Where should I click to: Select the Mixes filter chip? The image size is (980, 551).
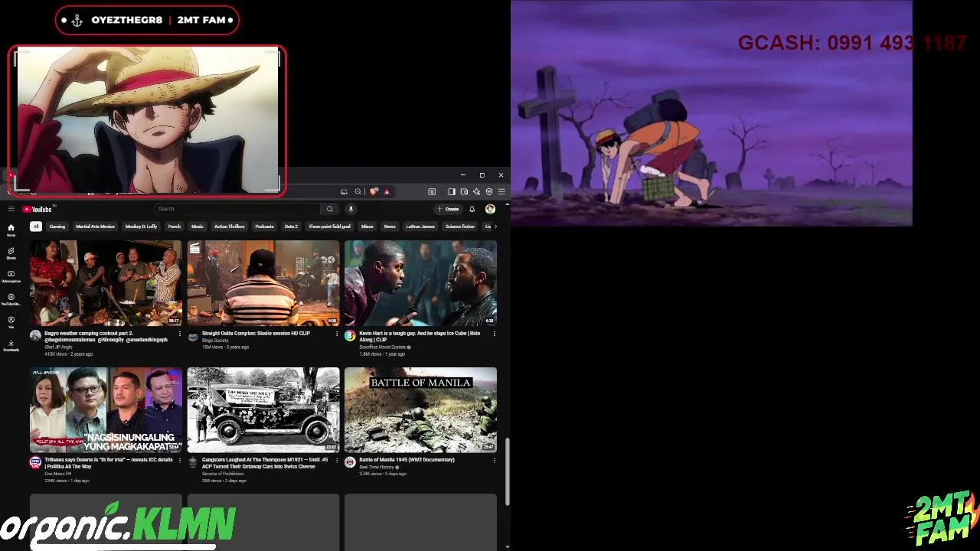[367, 227]
